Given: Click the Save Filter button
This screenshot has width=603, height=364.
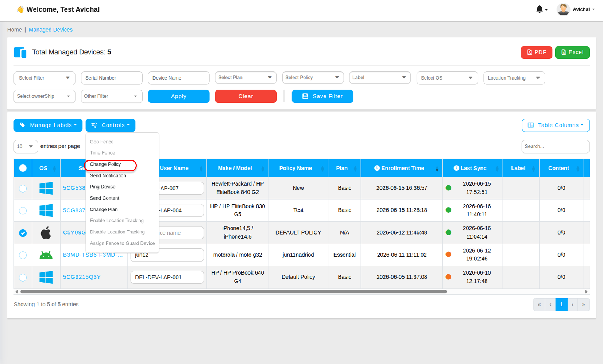Looking at the screenshot, I should pyautogui.click(x=322, y=96).
